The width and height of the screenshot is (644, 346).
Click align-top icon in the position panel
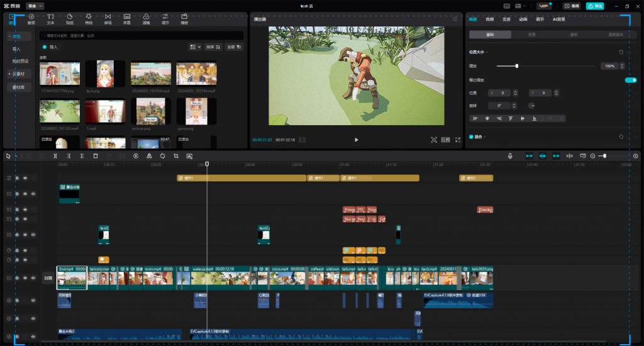(511, 118)
